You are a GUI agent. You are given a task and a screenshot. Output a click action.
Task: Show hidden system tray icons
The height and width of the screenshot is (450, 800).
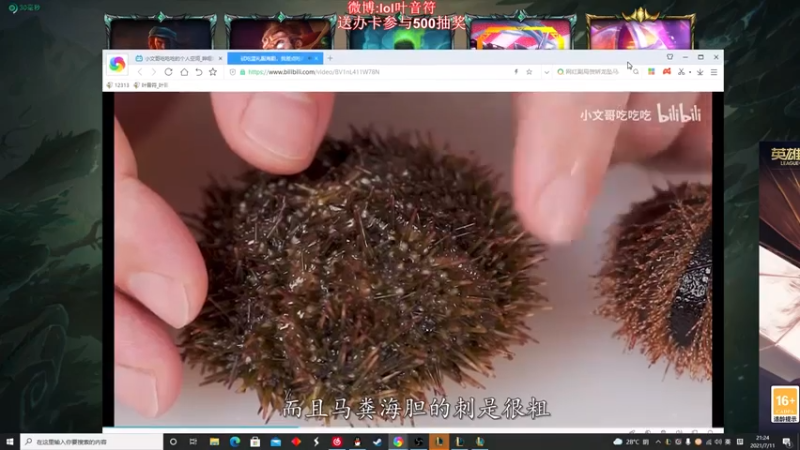point(658,442)
